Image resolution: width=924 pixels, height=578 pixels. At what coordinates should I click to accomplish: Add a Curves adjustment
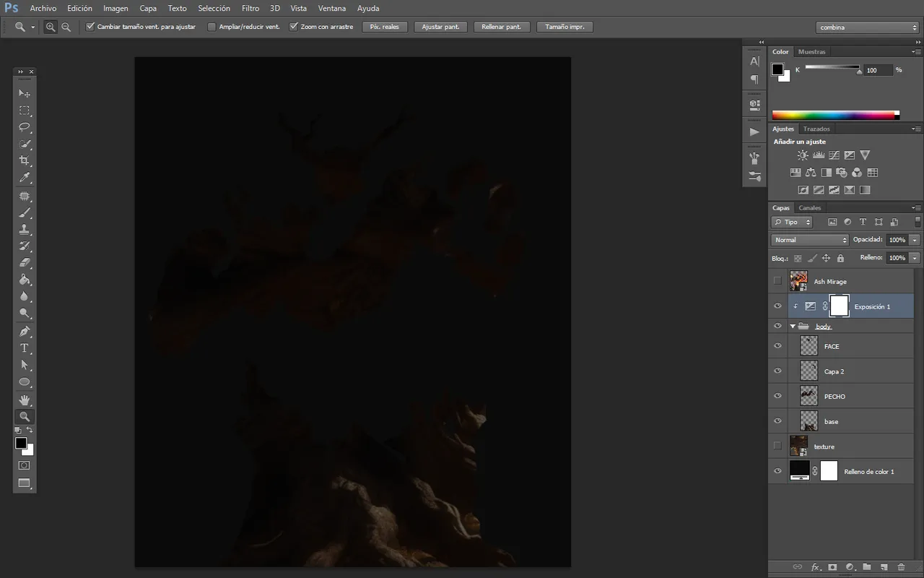pyautogui.click(x=834, y=155)
